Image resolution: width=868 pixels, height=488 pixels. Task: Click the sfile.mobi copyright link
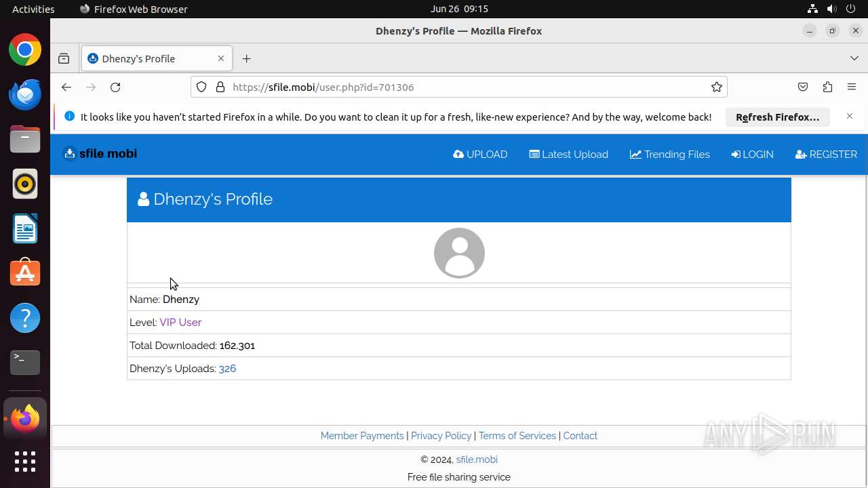[477, 460]
